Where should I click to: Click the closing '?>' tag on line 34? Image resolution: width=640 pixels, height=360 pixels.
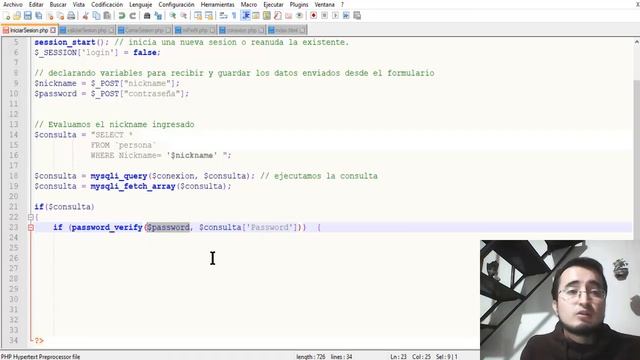pos(39,340)
